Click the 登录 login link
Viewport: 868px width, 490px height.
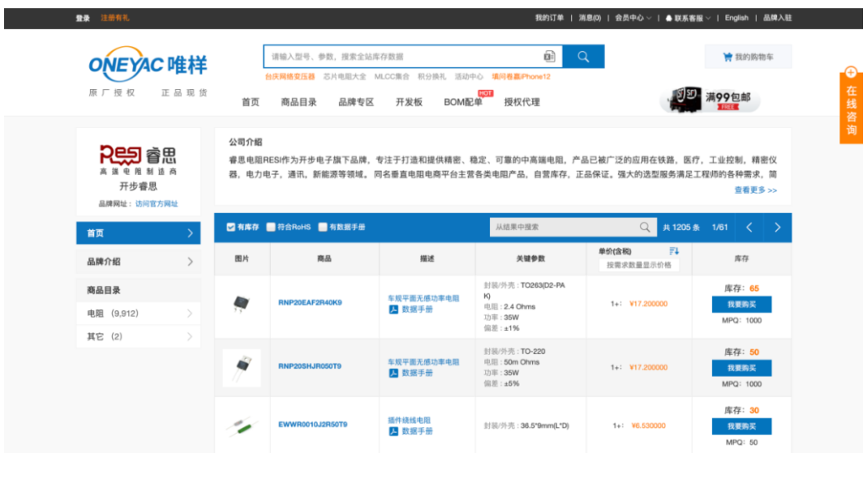pyautogui.click(x=83, y=18)
